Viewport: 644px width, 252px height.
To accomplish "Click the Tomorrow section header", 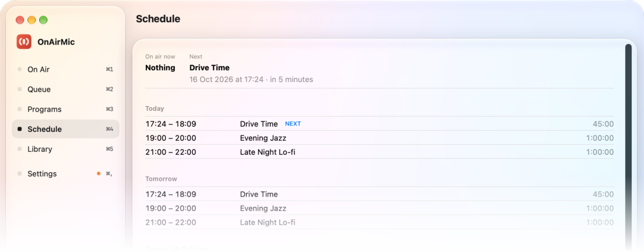I will click(x=161, y=179).
